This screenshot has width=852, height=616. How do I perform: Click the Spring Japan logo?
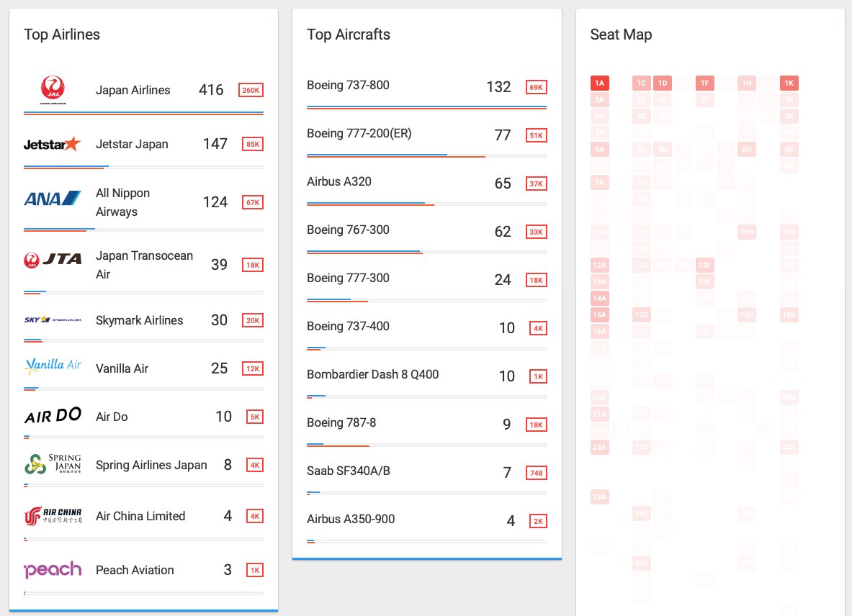point(53,464)
